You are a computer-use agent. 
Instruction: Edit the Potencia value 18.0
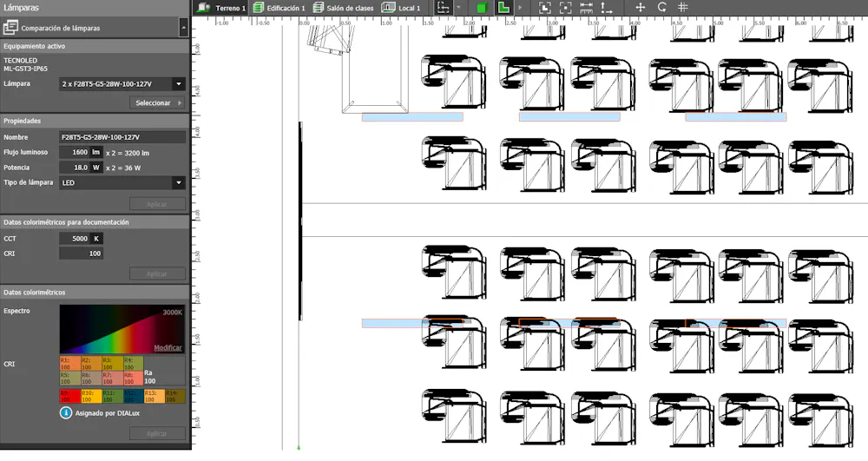74,168
